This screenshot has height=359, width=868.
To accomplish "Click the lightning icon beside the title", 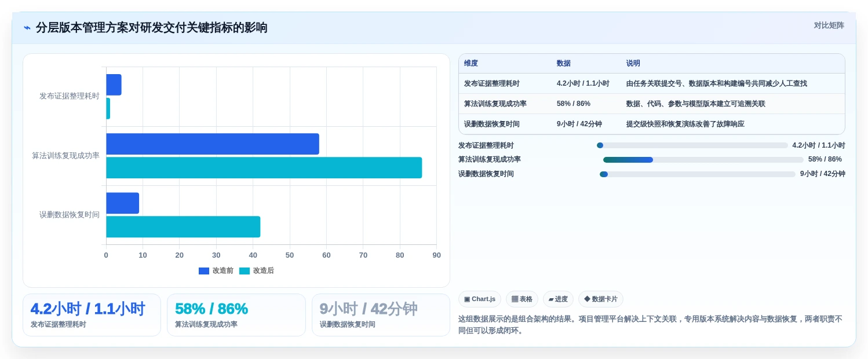I will 27,28.
